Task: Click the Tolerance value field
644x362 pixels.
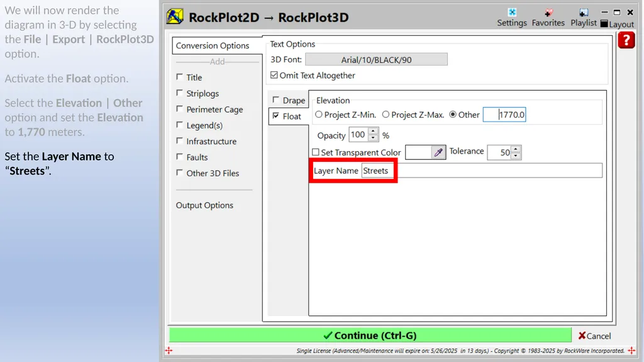Action: [x=499, y=152]
